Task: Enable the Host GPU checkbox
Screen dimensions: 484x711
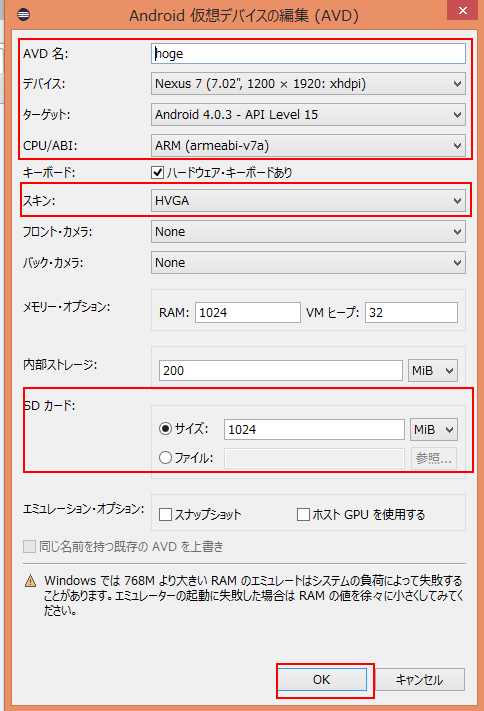Action: click(303, 514)
